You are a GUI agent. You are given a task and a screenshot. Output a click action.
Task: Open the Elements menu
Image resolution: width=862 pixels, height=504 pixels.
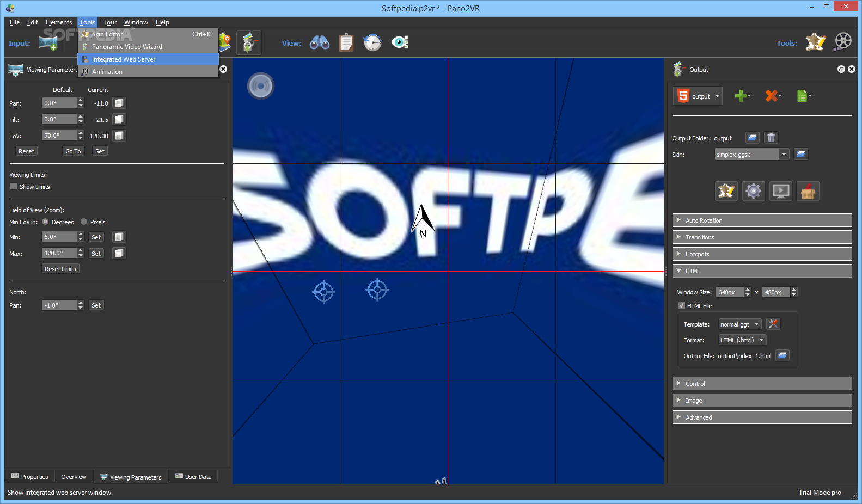pyautogui.click(x=59, y=22)
